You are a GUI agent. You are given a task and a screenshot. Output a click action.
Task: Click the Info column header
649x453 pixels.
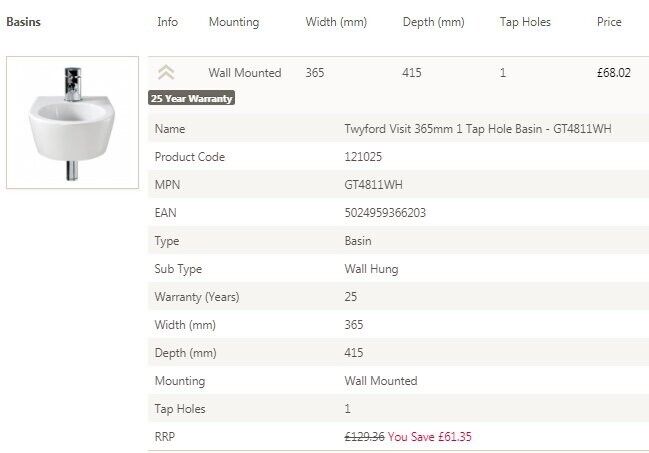pyautogui.click(x=167, y=22)
